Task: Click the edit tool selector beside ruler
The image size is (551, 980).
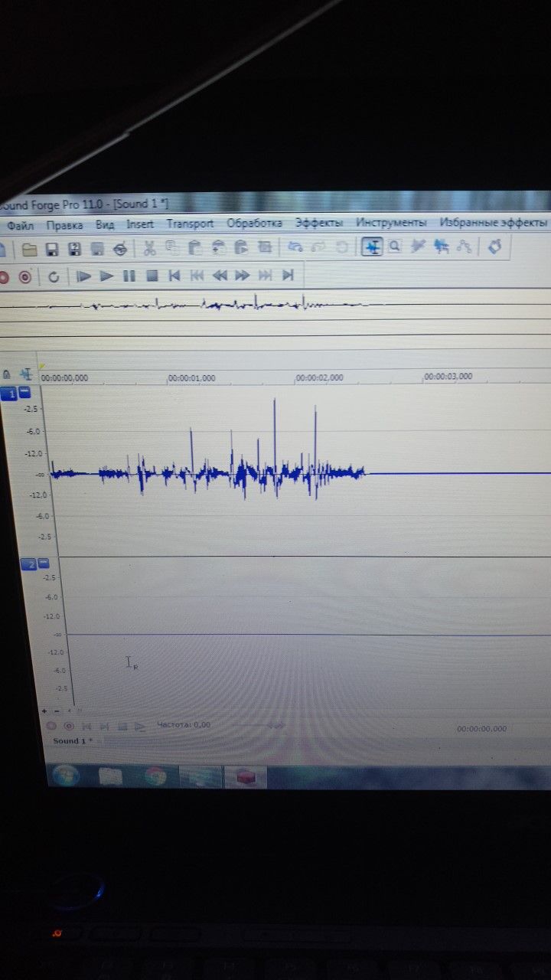Action: pos(26,374)
